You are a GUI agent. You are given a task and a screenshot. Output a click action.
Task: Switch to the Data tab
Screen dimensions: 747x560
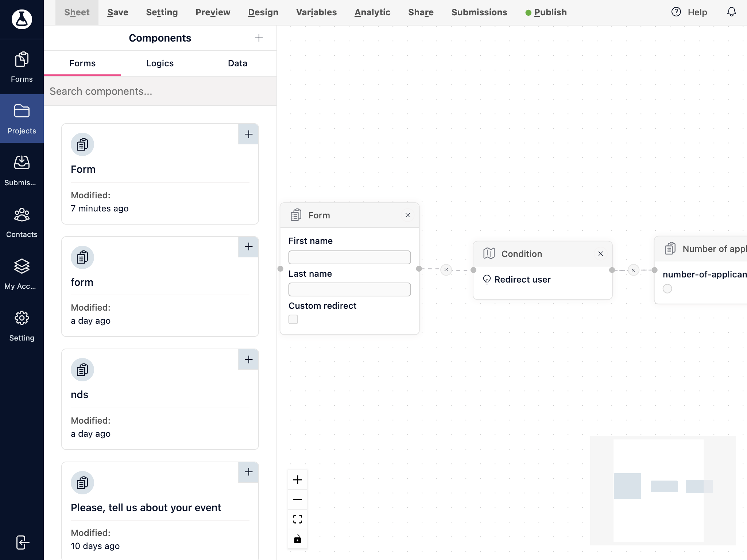pyautogui.click(x=237, y=63)
